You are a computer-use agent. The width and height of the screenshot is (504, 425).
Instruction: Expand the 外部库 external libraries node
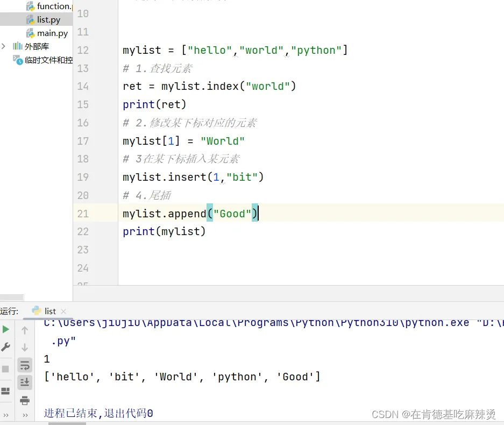(4, 46)
